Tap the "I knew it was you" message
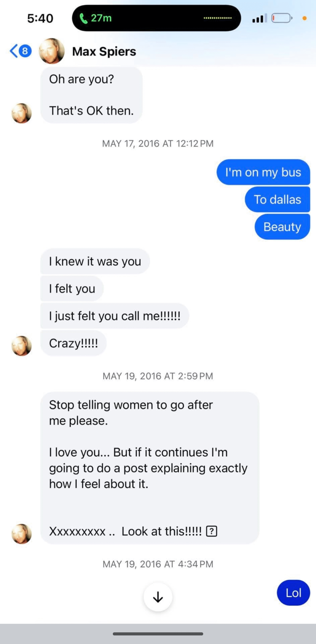316x644 pixels. click(x=95, y=261)
